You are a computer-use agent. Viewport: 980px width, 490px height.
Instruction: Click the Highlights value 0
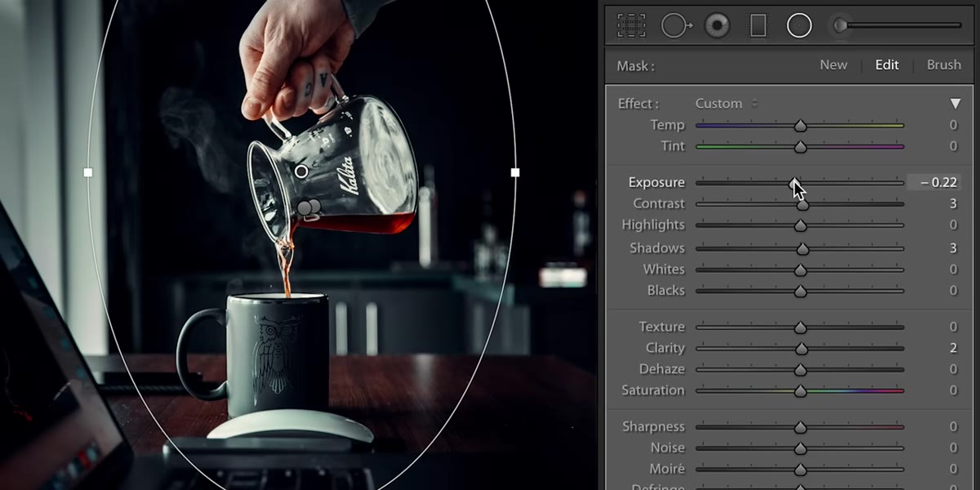(952, 225)
